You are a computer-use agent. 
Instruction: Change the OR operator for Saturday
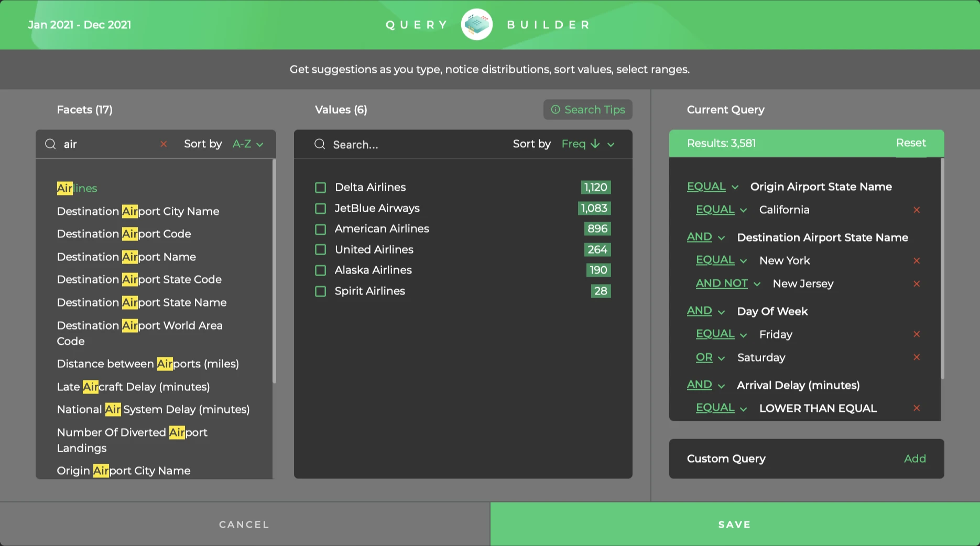point(710,357)
